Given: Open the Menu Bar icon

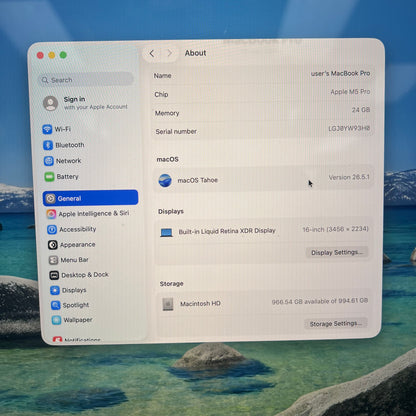Looking at the screenshot, I should point(53,260).
